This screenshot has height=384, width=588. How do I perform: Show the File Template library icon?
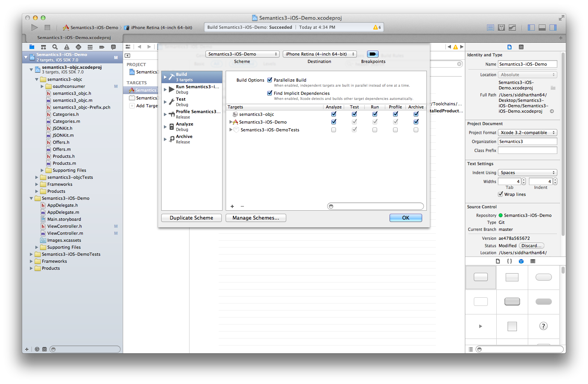point(498,261)
